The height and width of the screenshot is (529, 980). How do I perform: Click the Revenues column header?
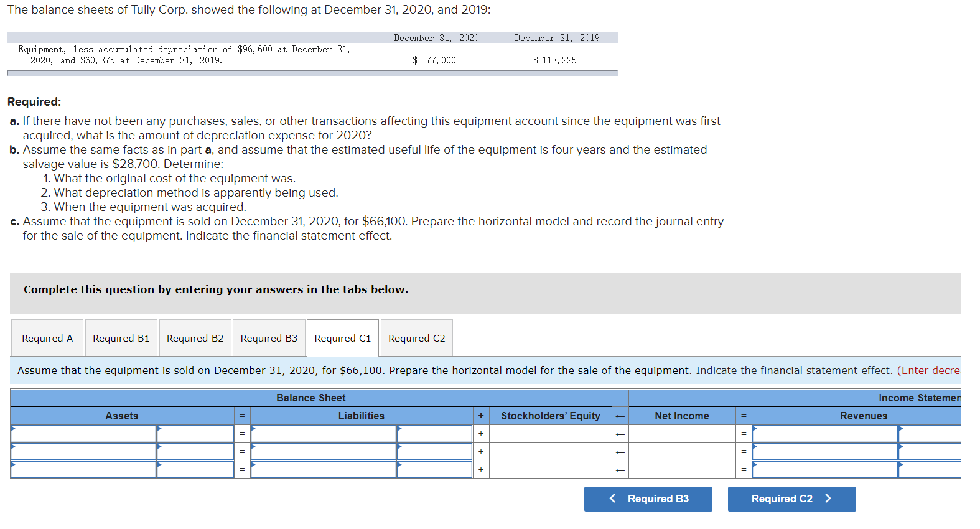click(864, 416)
